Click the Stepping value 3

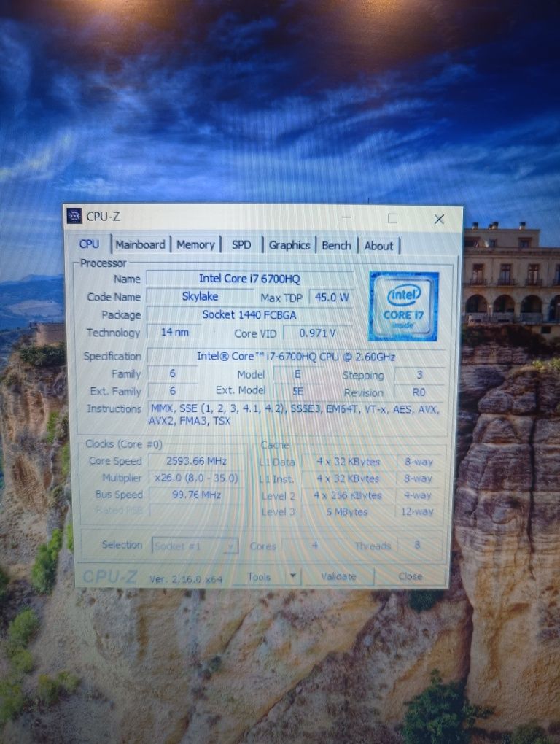point(420,375)
